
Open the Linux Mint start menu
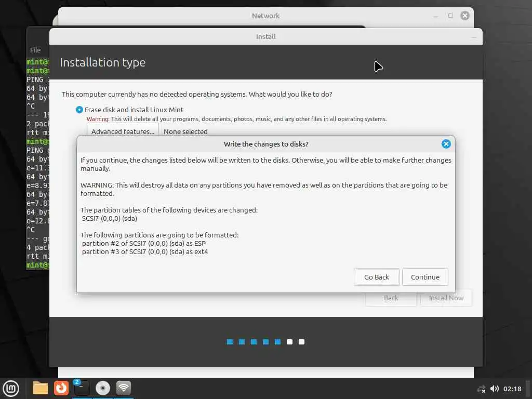point(11,388)
